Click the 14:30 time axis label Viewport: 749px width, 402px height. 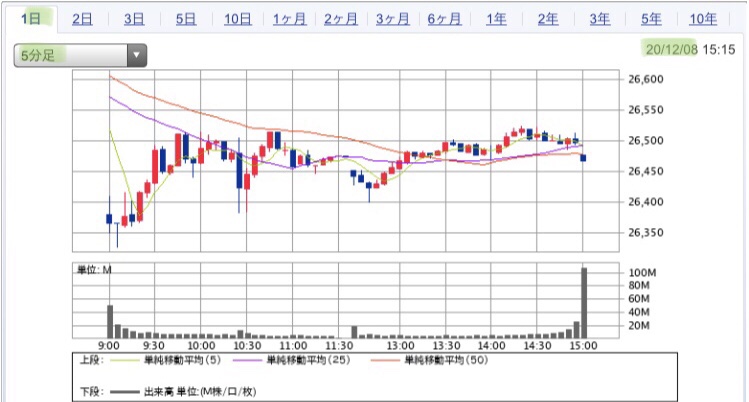click(537, 346)
